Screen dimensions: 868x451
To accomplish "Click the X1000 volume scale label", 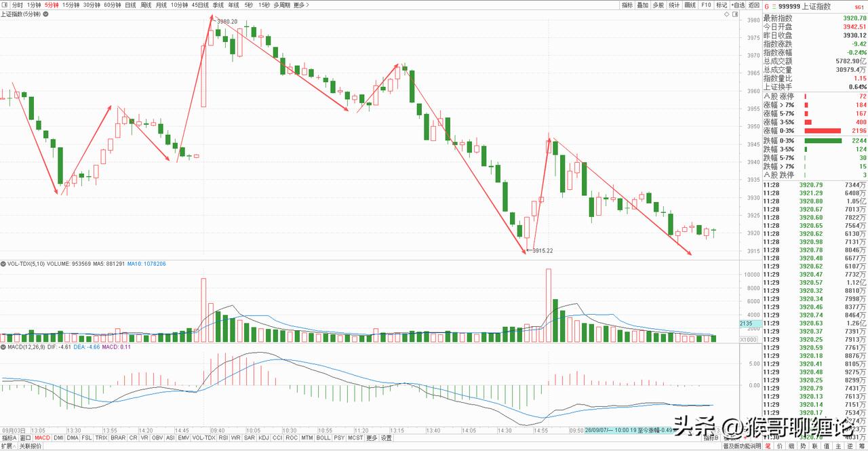I will click(749, 340).
